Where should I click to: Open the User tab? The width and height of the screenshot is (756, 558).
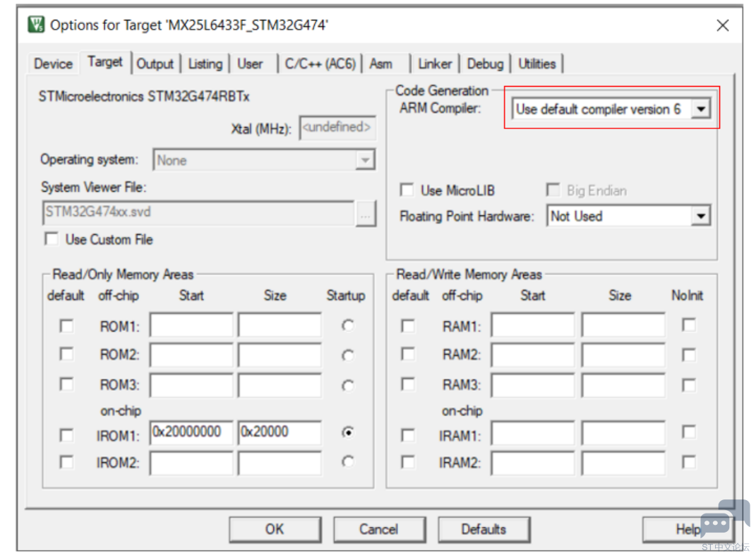250,63
